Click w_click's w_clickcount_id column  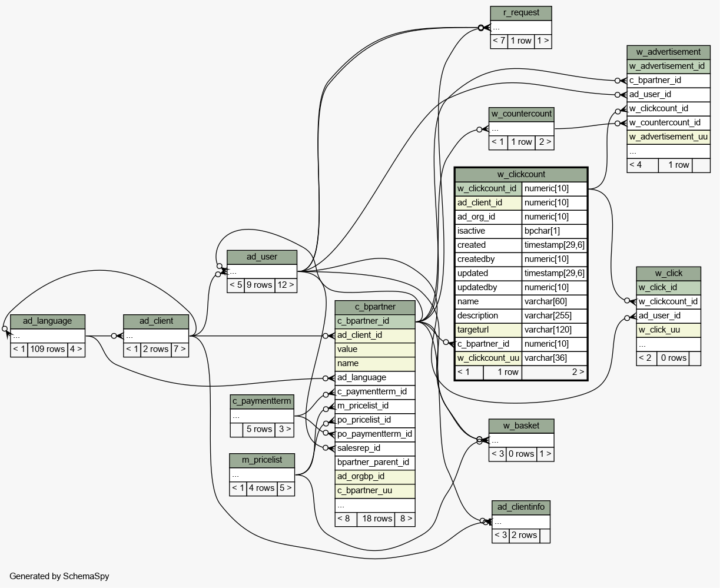(x=668, y=301)
